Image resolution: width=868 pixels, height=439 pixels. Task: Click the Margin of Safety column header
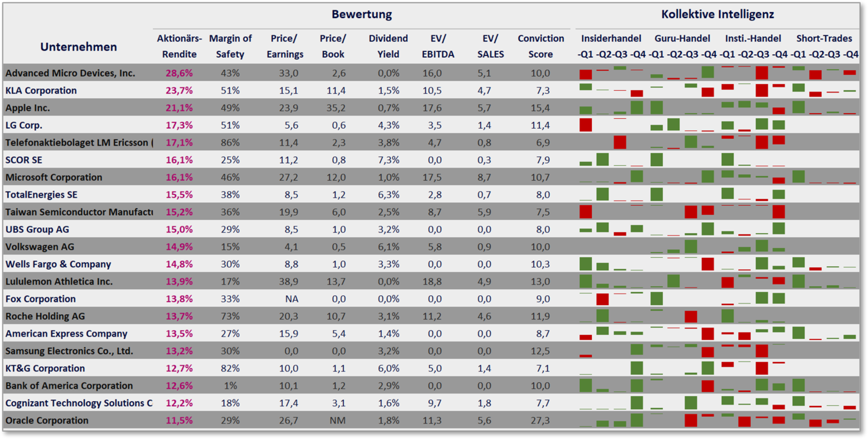click(x=230, y=46)
